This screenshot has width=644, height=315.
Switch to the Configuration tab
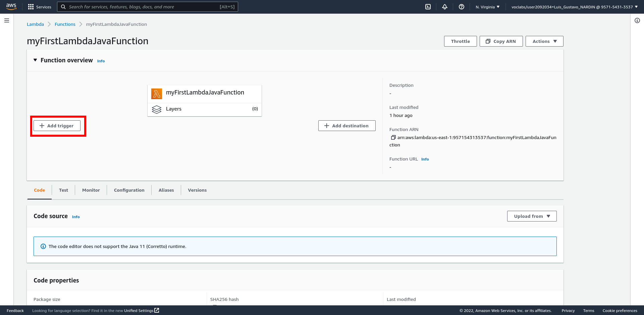coord(129,190)
